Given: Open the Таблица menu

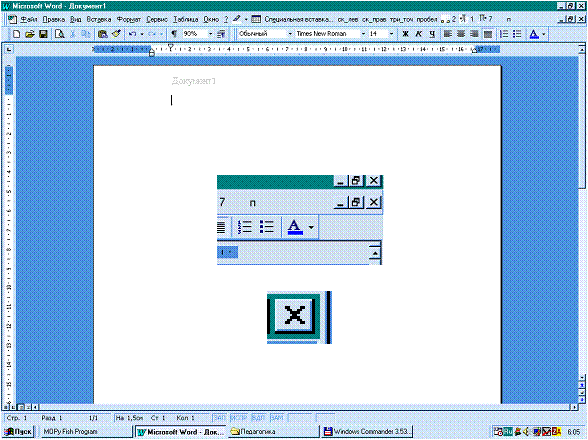Looking at the screenshot, I should pos(186,19).
